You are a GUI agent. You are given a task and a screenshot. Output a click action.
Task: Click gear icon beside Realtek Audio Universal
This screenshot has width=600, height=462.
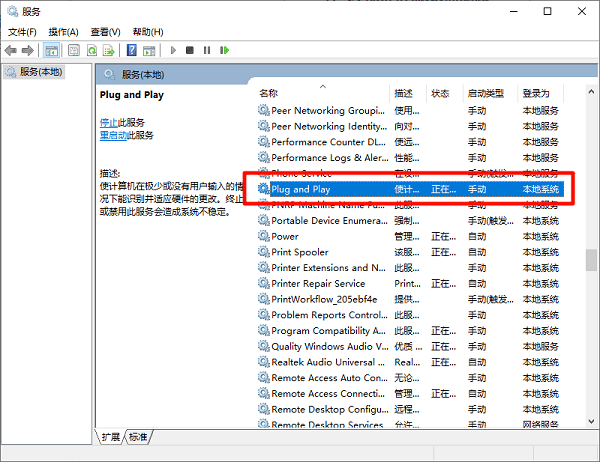point(264,362)
